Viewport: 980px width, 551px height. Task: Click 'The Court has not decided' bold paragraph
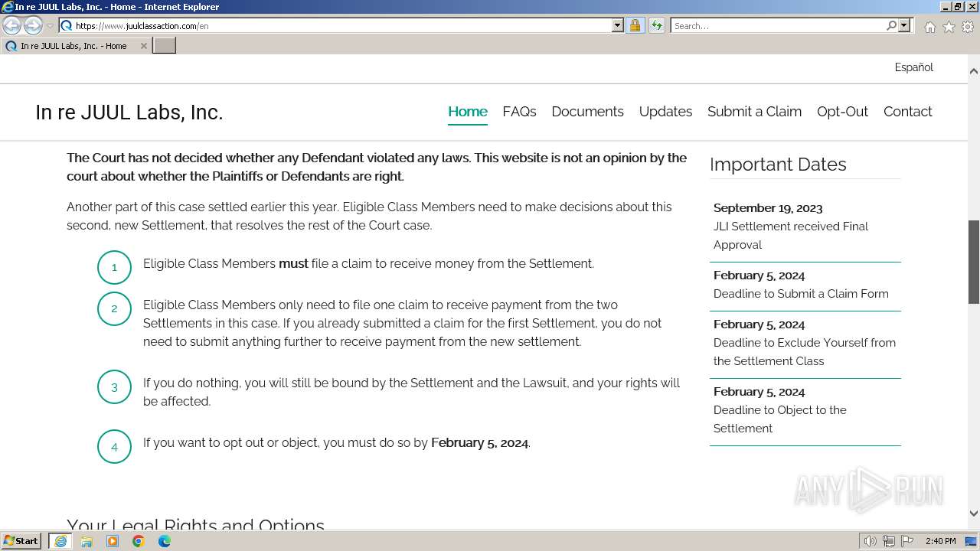point(377,167)
